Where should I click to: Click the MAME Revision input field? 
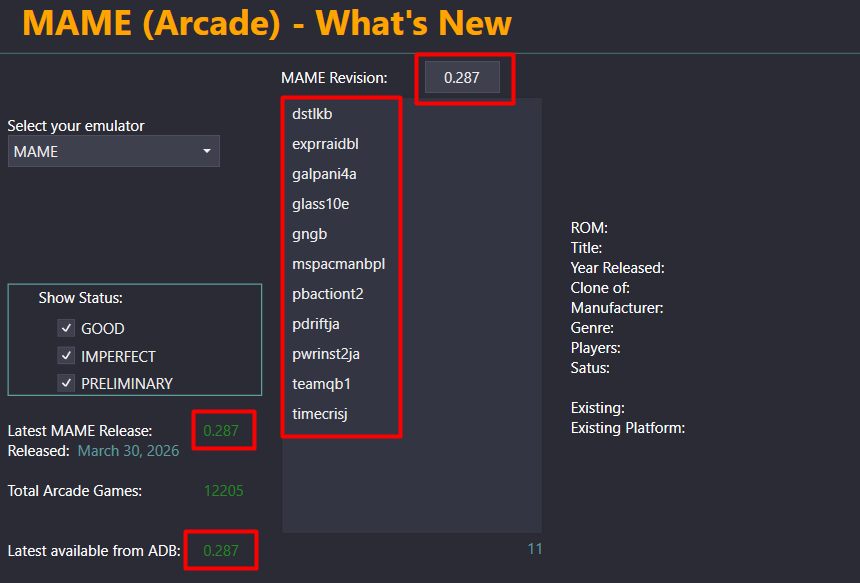pyautogui.click(x=462, y=77)
